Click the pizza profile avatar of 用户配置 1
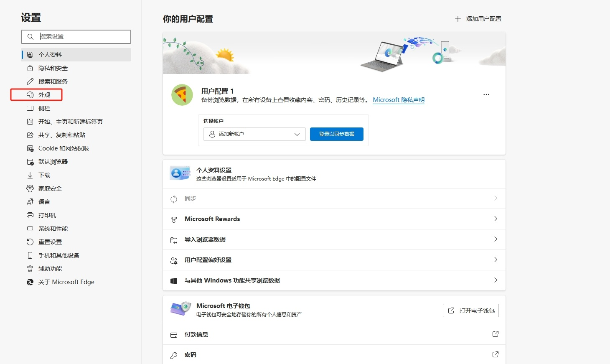610x364 pixels. point(182,95)
